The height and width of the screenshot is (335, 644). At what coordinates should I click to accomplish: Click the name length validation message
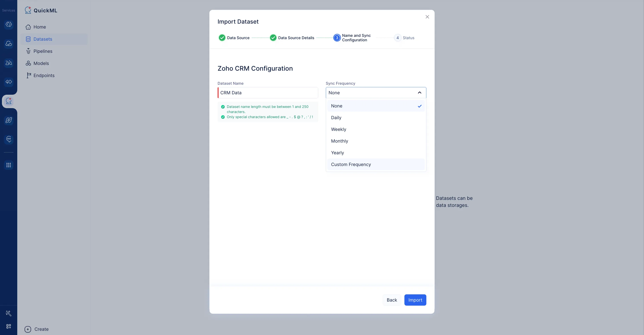pyautogui.click(x=267, y=109)
